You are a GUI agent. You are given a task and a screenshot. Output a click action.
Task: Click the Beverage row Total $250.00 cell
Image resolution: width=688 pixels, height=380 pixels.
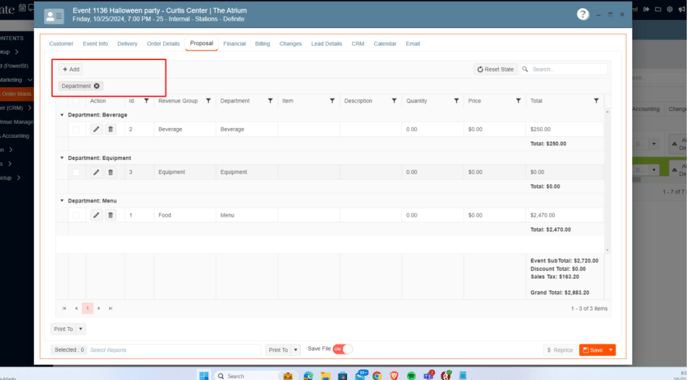point(565,129)
